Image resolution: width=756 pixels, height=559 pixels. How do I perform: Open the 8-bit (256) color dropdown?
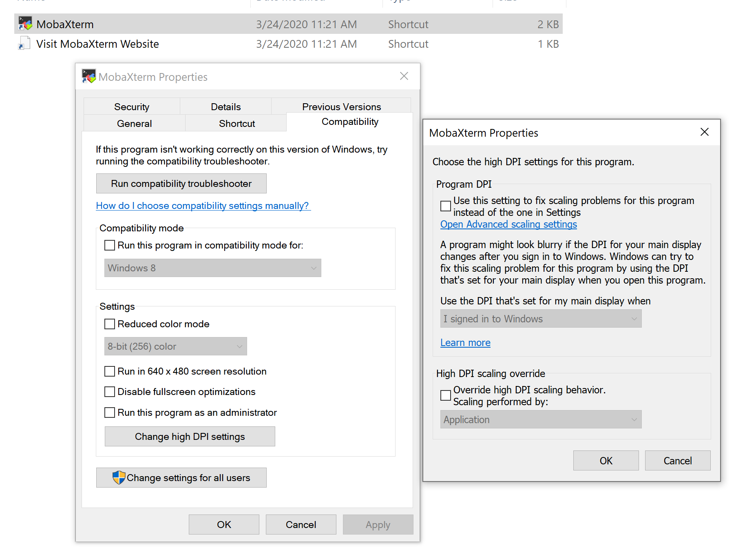[x=175, y=346]
